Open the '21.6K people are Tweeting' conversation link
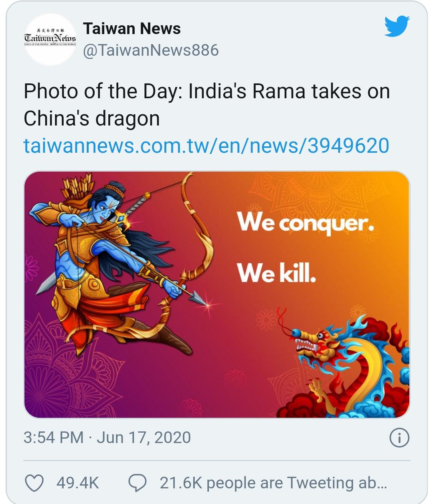433x504 pixels. [x=273, y=483]
